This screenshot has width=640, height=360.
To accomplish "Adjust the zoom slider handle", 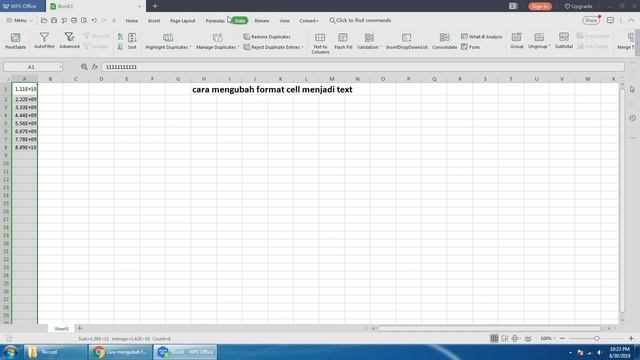I will (x=596, y=338).
